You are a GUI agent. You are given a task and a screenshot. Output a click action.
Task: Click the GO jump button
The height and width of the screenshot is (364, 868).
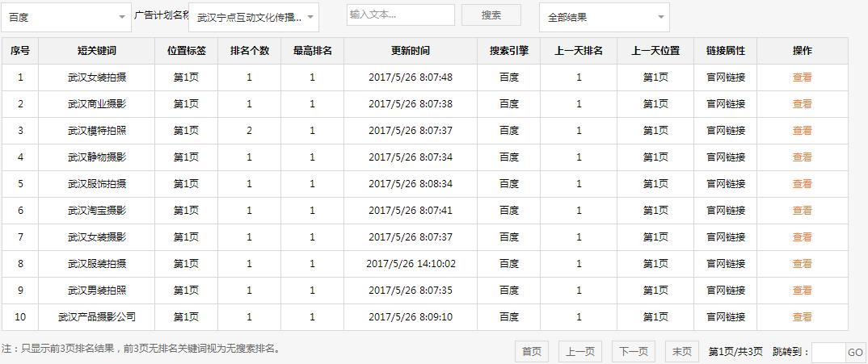tap(855, 352)
